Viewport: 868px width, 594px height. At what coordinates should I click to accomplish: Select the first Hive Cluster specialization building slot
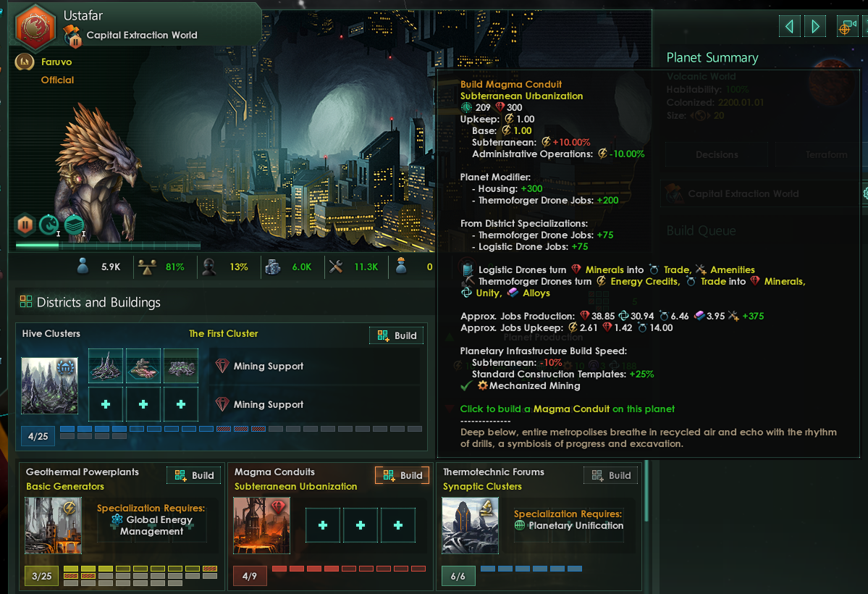[105, 366]
